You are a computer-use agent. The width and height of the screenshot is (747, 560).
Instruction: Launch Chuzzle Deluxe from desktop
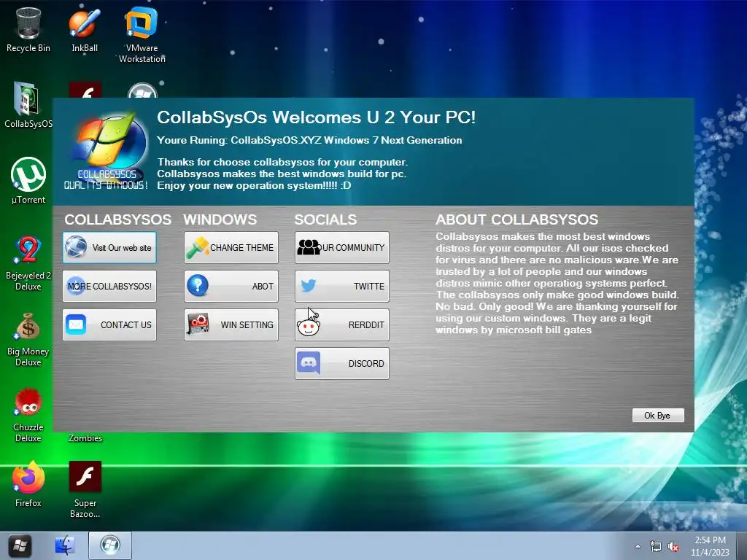[x=28, y=414]
